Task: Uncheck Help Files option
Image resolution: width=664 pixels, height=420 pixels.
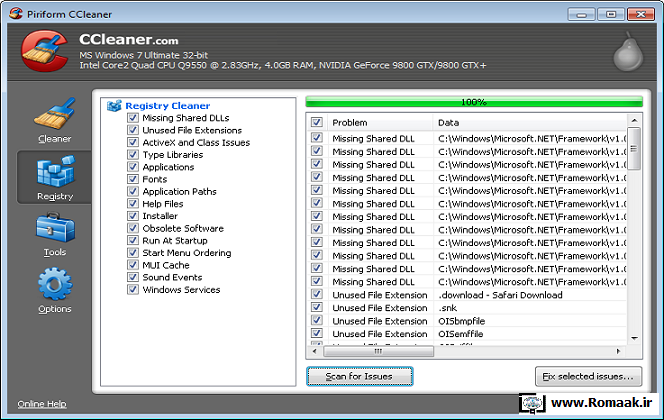Action: pyautogui.click(x=133, y=203)
